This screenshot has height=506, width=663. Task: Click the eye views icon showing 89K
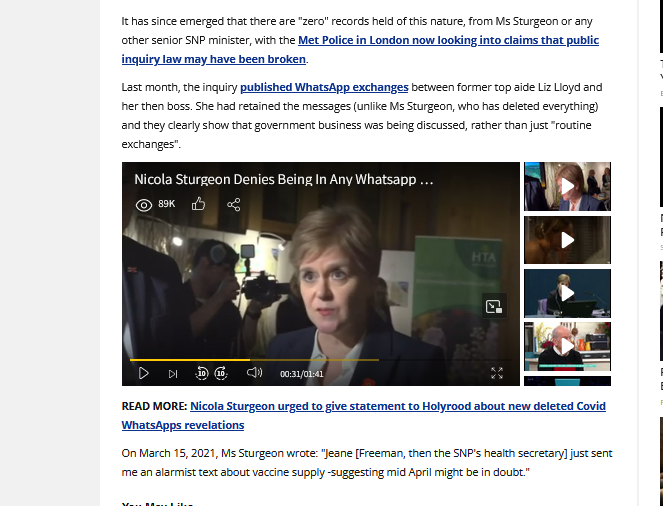[x=144, y=205]
